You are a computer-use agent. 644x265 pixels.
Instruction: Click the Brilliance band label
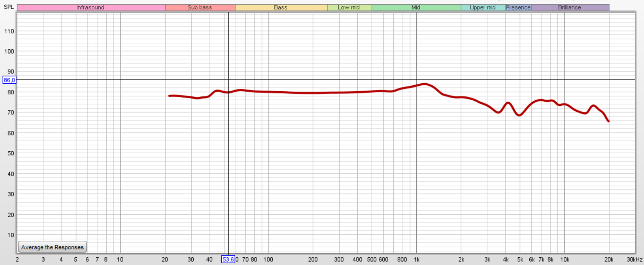[570, 8]
